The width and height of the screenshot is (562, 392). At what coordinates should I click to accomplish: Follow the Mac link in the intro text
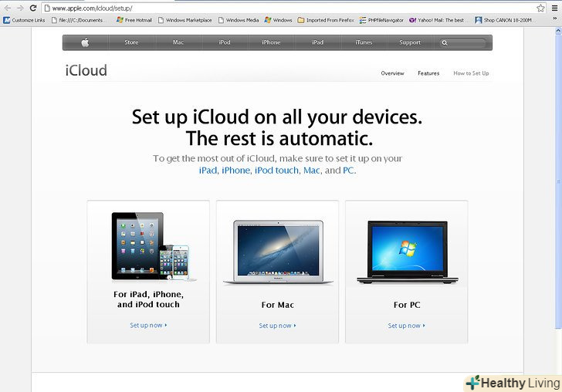pos(311,171)
